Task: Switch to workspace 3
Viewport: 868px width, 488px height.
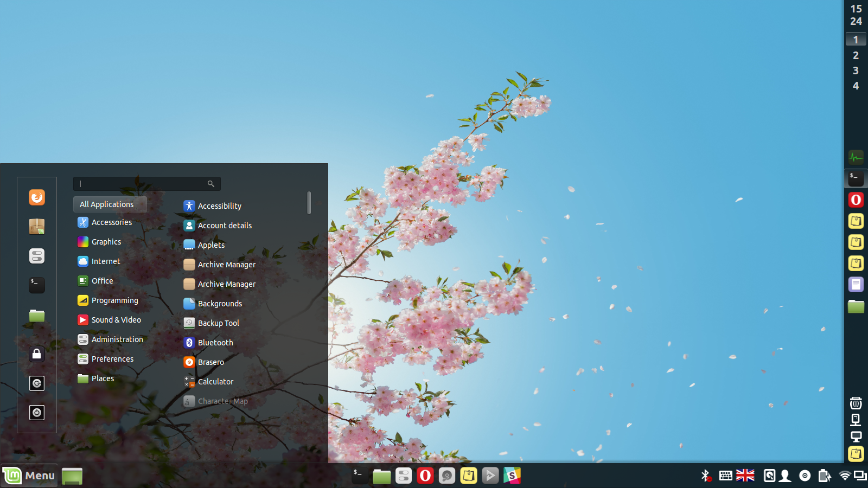Action: [x=856, y=70]
